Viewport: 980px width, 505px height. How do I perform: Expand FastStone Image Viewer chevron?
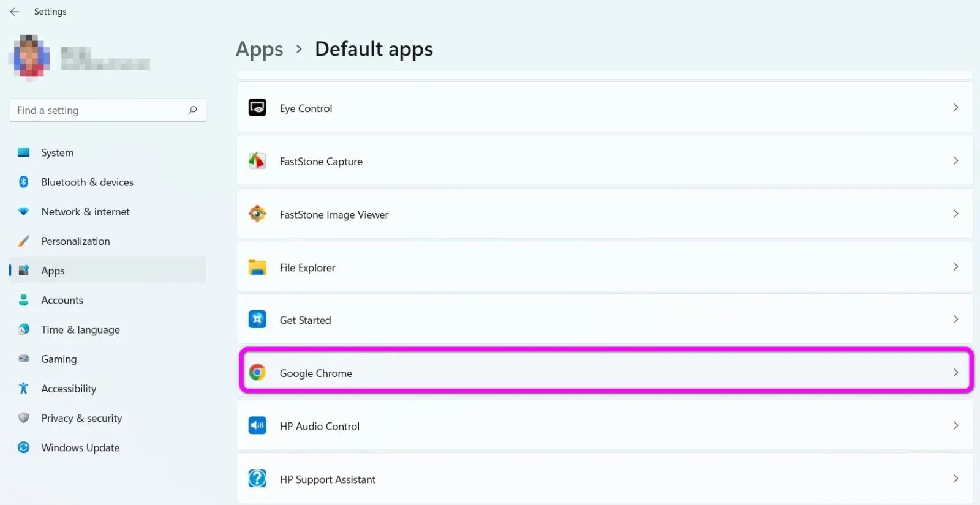click(x=956, y=214)
